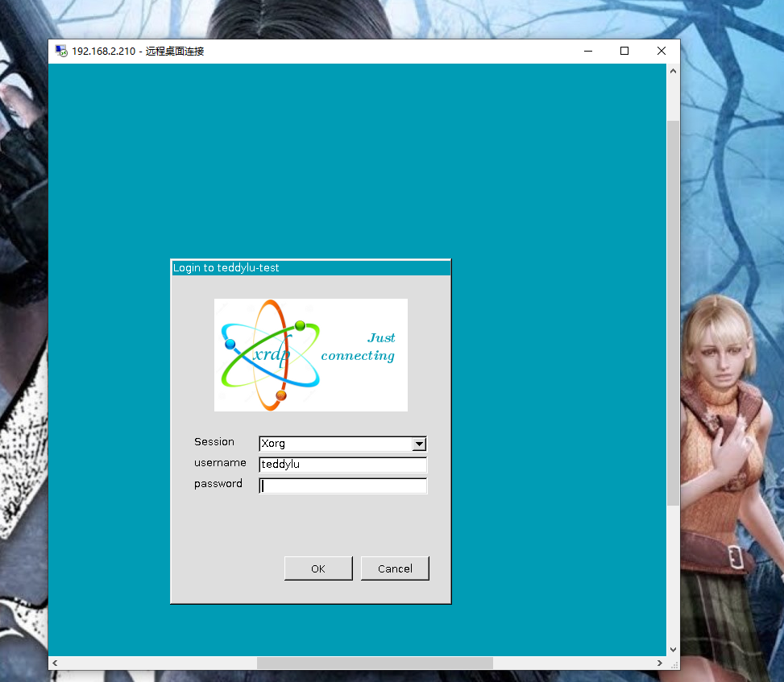784x682 pixels.
Task: Click the 'Login to teddylu-test' dialog title
Action: pos(226,268)
